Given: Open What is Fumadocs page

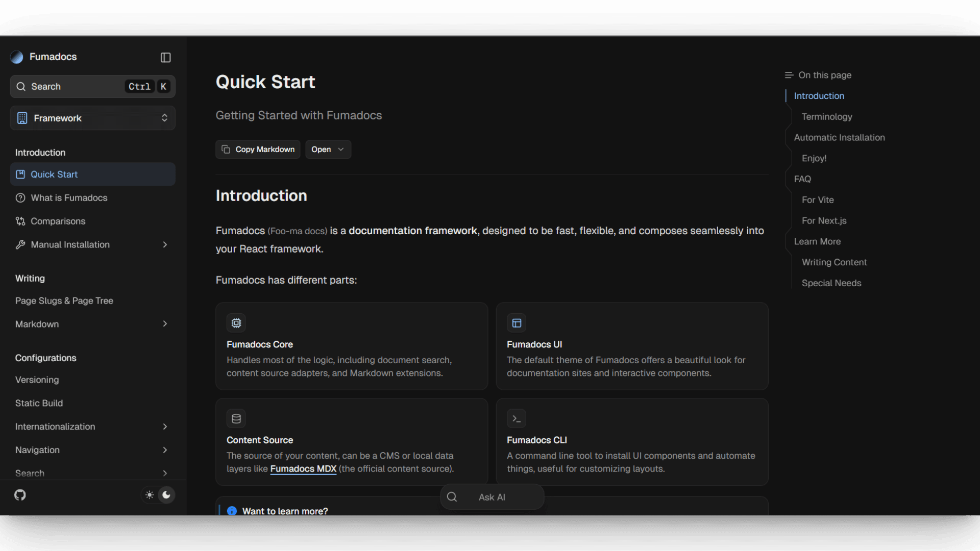Looking at the screenshot, I should 69,198.
